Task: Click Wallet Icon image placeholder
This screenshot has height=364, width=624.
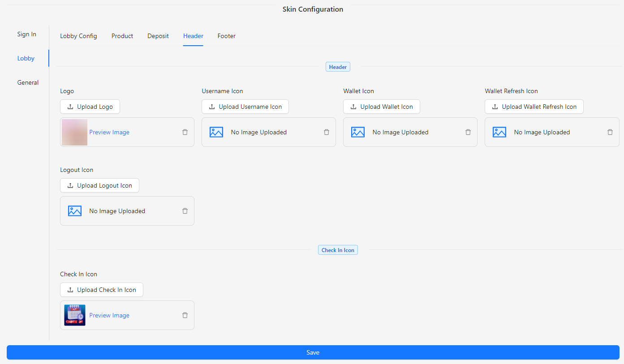Action: click(358, 132)
